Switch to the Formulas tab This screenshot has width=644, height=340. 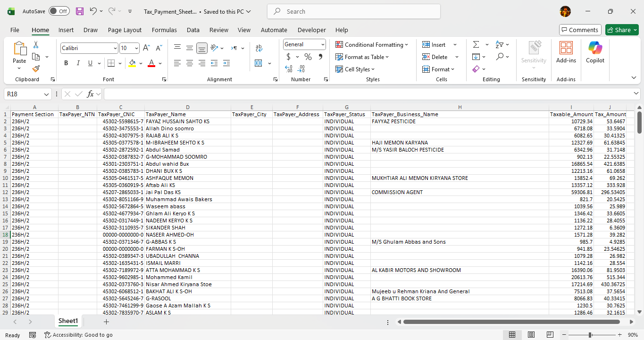164,30
